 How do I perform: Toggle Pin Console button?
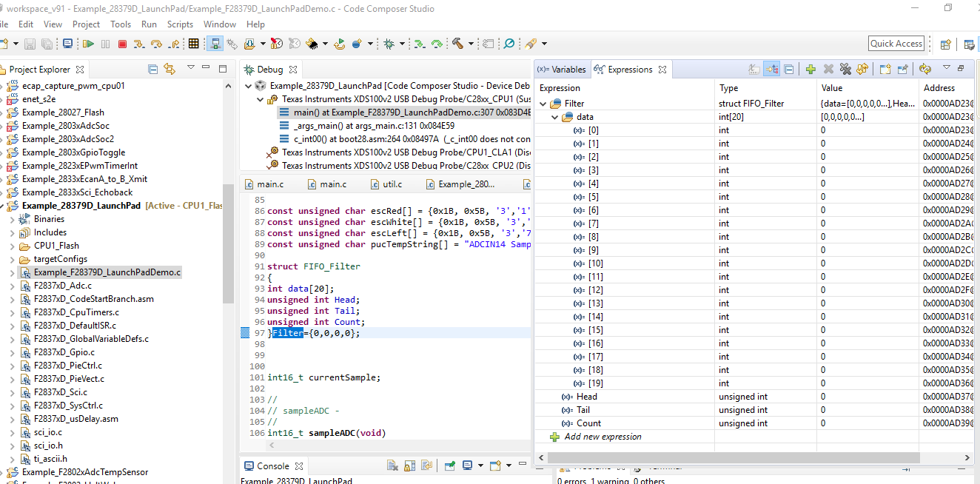[x=449, y=465]
